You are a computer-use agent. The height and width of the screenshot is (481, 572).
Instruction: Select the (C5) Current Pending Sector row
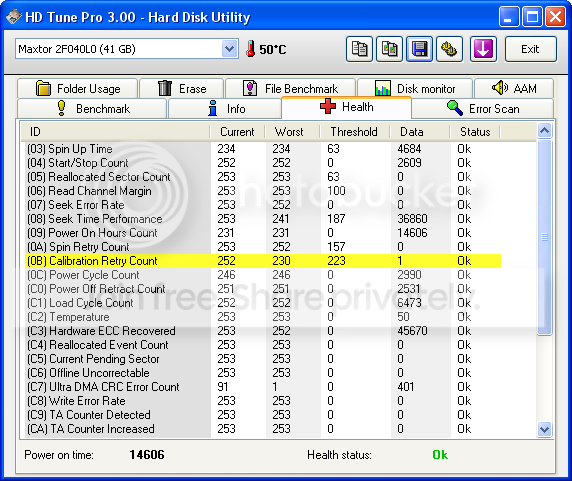(263, 359)
